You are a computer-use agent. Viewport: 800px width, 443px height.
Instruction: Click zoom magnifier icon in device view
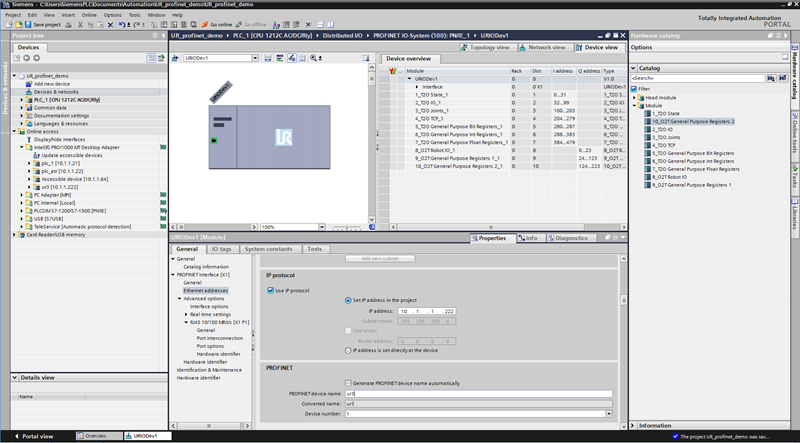pos(313,58)
